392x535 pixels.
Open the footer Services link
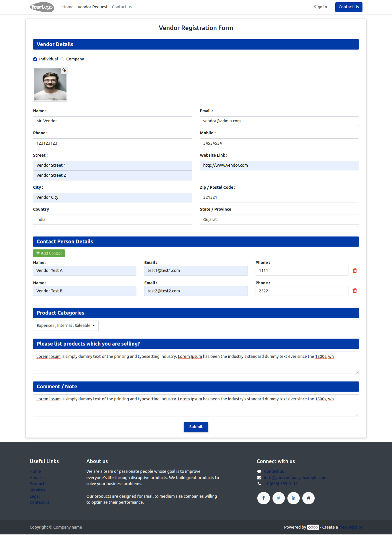pyautogui.click(x=37, y=490)
